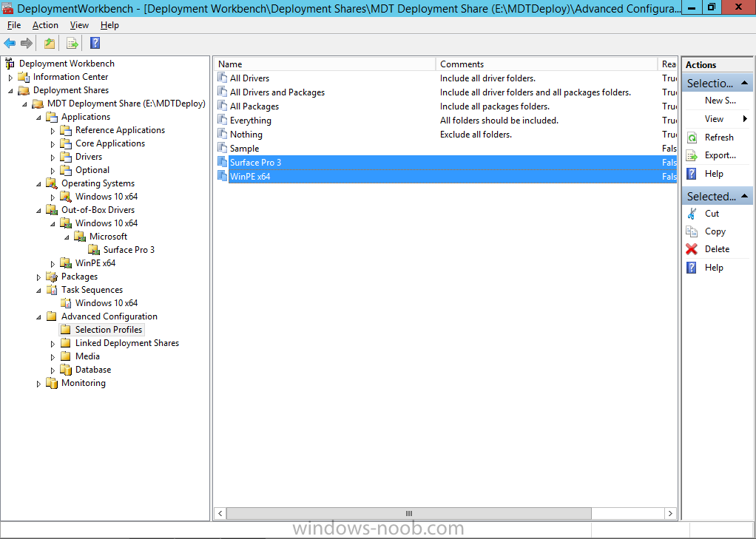Select the All Packages profile
The image size is (756, 539).
click(x=254, y=106)
